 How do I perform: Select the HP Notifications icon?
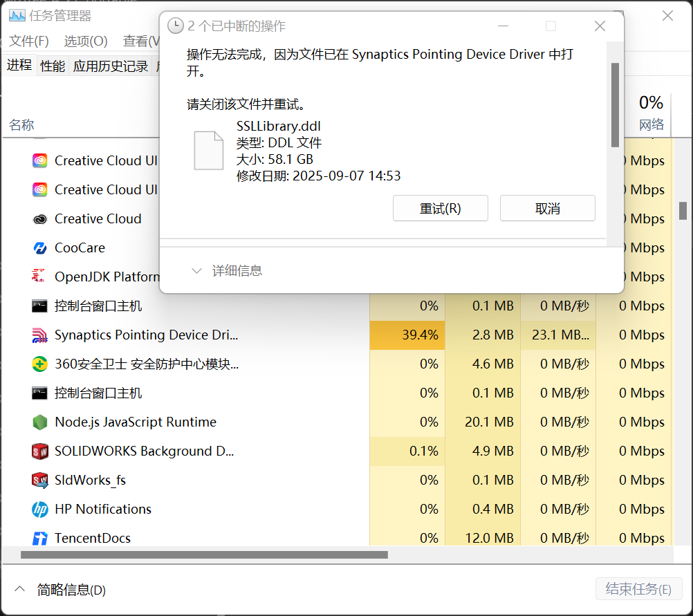(40, 510)
